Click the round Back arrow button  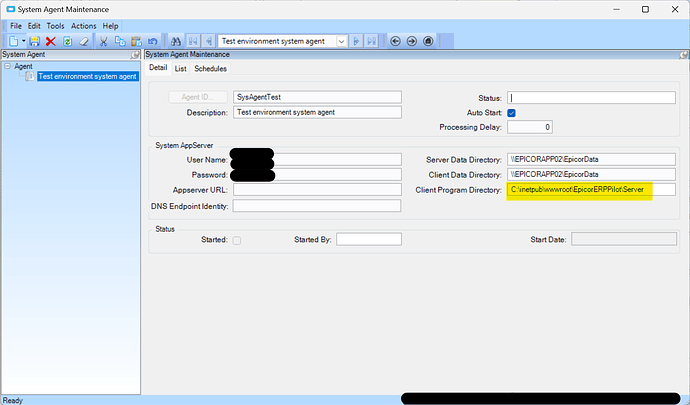coord(395,41)
